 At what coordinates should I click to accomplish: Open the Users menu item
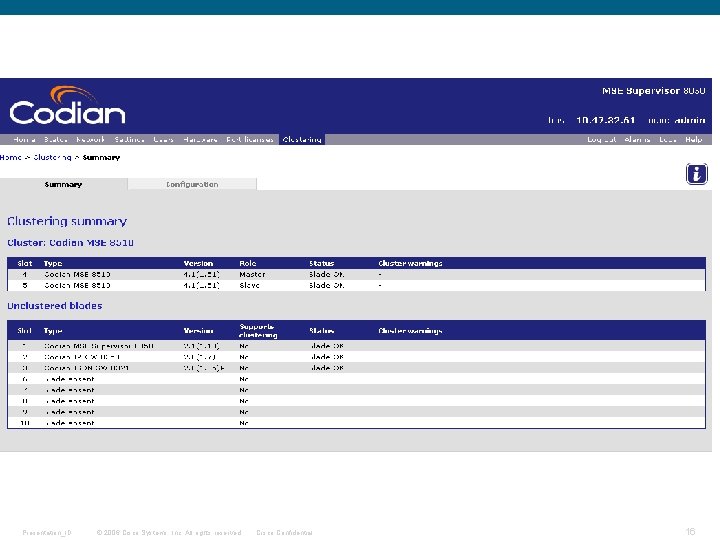click(x=163, y=140)
